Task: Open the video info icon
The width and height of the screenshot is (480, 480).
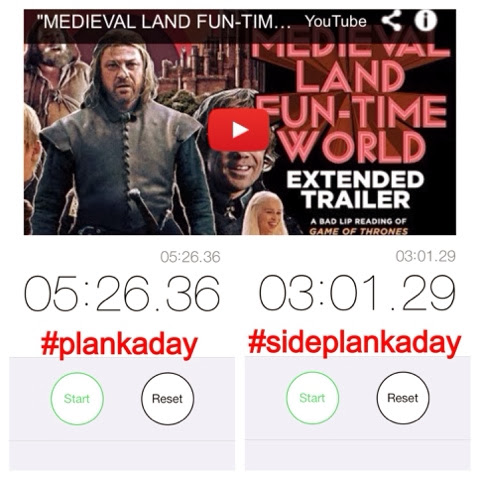Action: [x=426, y=21]
